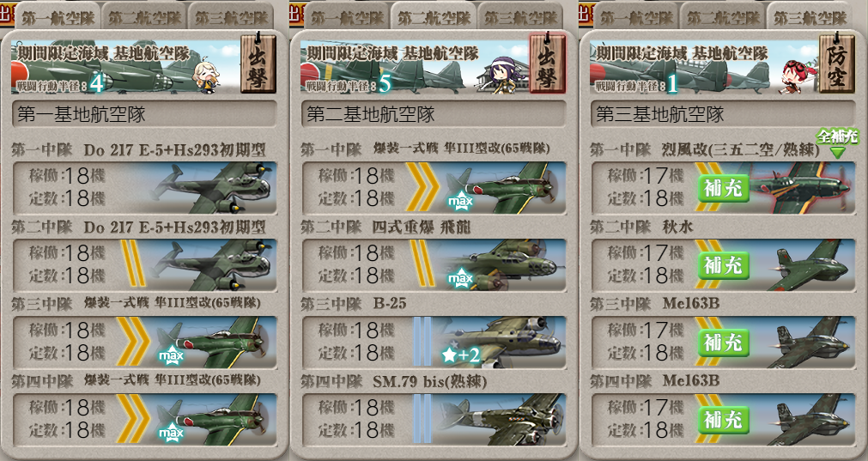Toggle the 出撃 wooden tag on first air base
This screenshot has width=868, height=461.
(258, 63)
